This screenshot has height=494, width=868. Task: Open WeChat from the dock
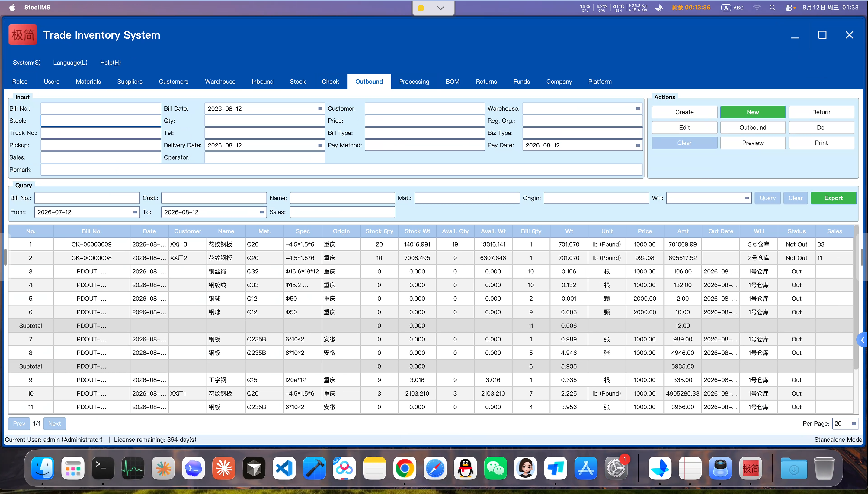pos(495,469)
